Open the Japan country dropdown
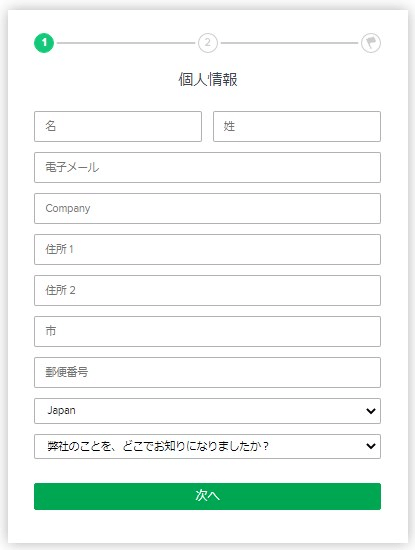 pyautogui.click(x=207, y=411)
